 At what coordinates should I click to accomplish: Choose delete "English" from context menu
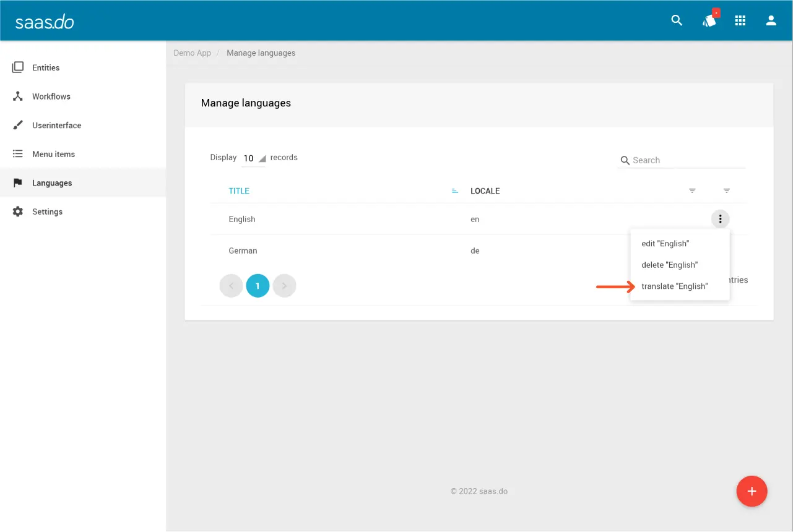[669, 265]
